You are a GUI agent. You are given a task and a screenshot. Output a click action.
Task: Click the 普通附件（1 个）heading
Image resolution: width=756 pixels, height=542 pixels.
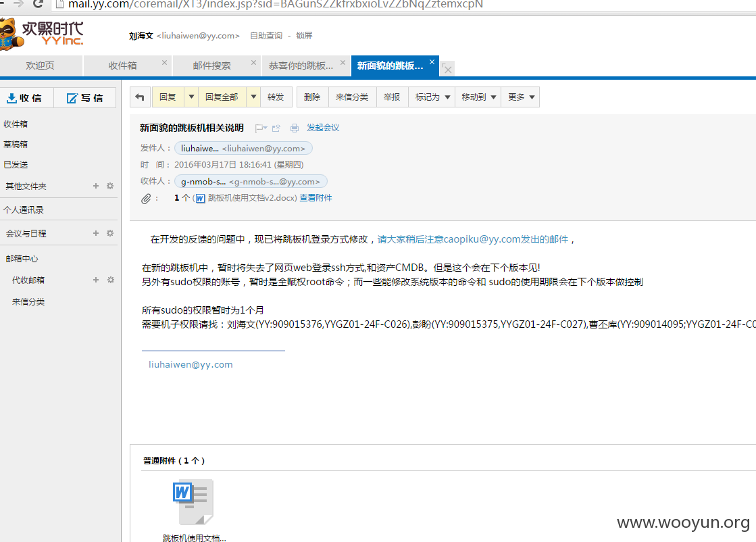pyautogui.click(x=174, y=460)
